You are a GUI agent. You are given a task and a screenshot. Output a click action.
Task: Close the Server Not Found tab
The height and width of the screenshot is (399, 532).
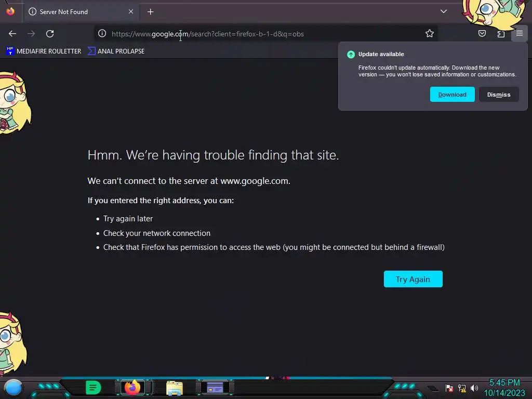(131, 11)
